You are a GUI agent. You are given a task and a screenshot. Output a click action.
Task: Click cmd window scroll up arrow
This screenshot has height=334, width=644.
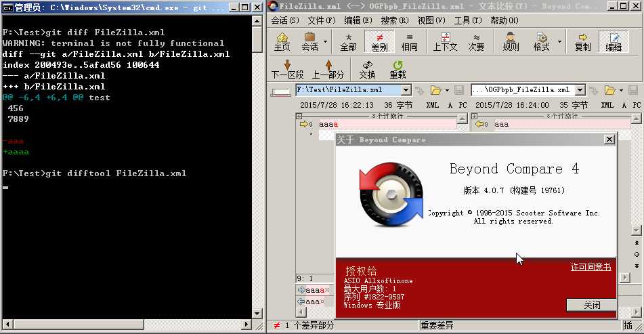(257, 21)
